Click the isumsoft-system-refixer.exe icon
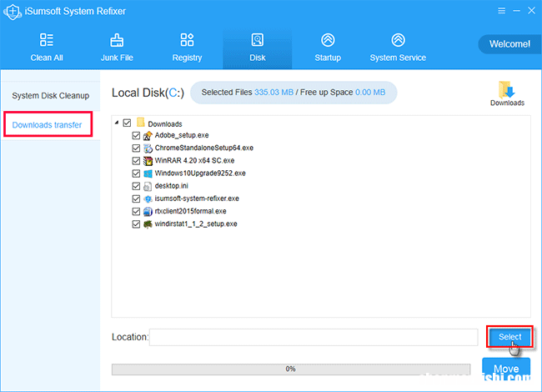542x392 pixels. click(148, 199)
